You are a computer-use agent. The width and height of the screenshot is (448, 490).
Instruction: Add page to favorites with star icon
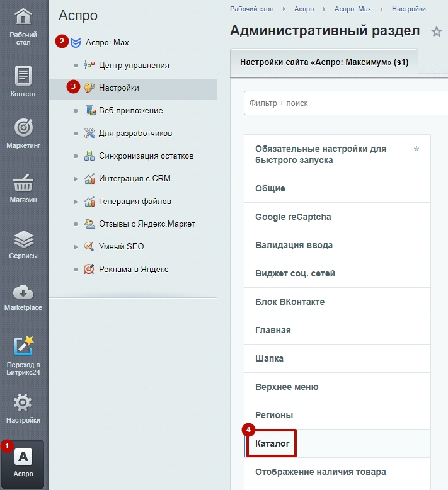pos(437,31)
